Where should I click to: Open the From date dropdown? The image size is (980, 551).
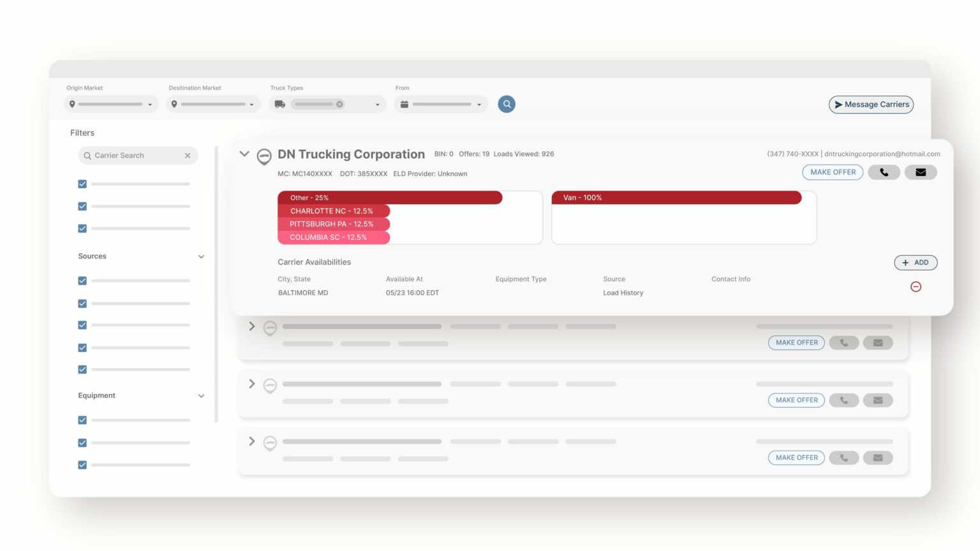tap(441, 104)
